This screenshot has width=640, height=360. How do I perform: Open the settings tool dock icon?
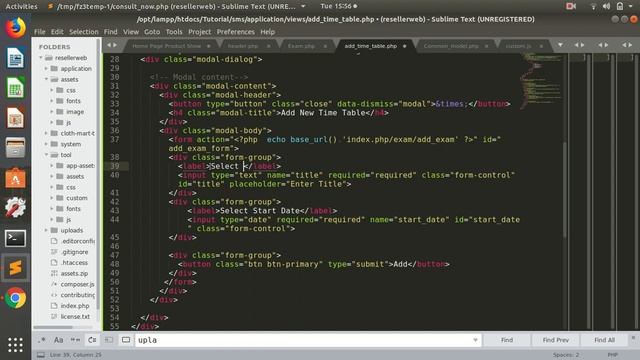[x=16, y=208]
